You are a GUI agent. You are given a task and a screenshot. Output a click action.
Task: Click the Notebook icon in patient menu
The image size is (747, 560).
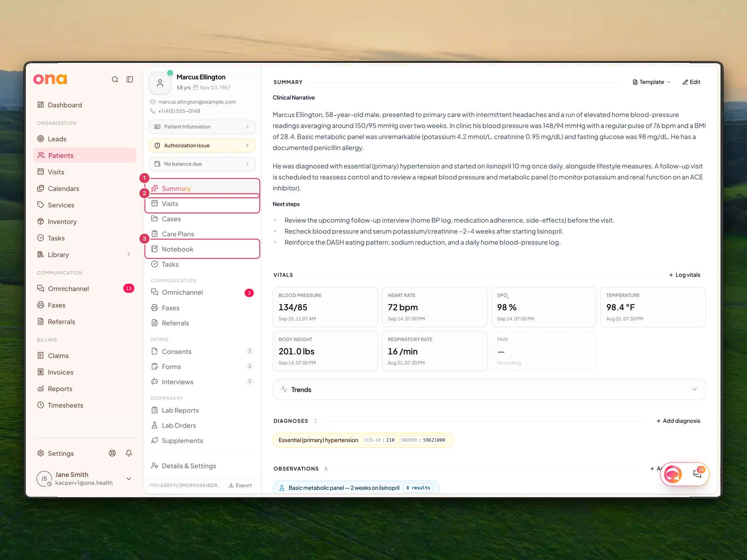coord(154,249)
